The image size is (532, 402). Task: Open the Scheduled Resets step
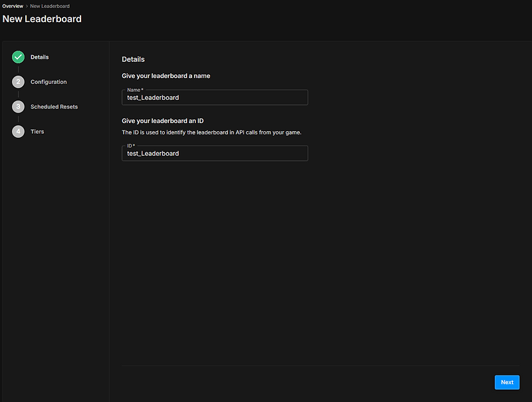point(54,106)
